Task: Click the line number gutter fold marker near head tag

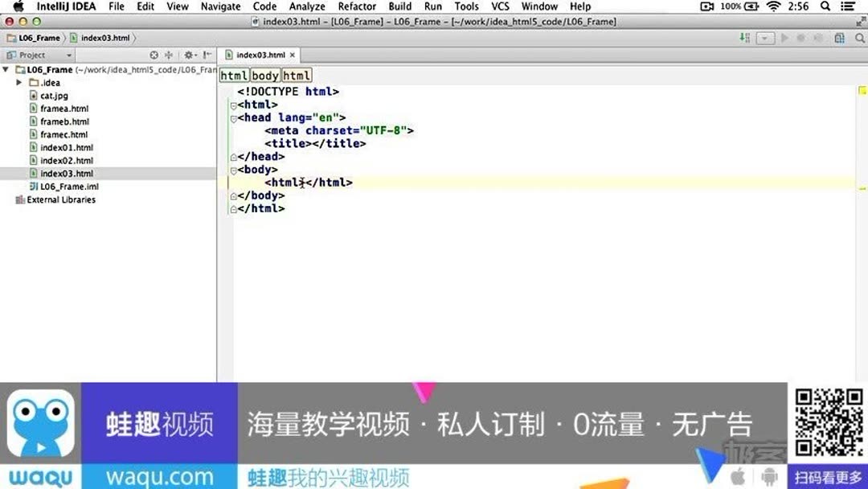Action: [231, 117]
